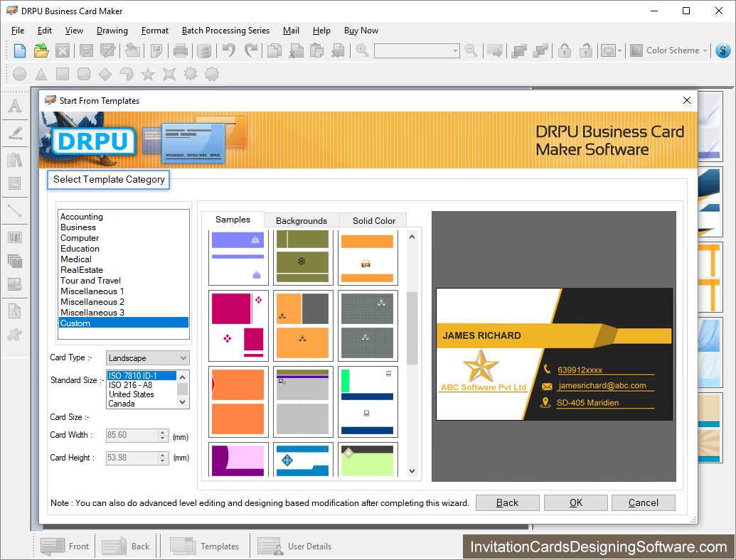Click the Back view button at bottom
Viewport: 736px width, 560px height.
[126, 546]
